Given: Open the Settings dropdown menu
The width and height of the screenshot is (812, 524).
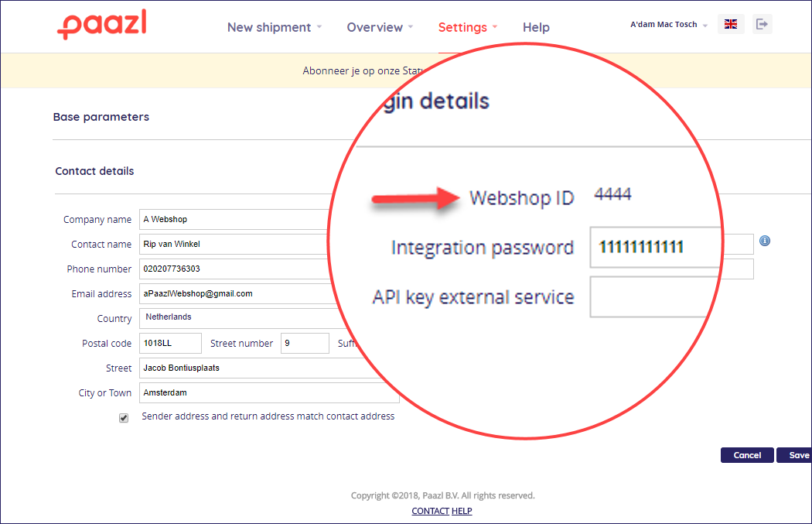Looking at the screenshot, I should tap(468, 27).
